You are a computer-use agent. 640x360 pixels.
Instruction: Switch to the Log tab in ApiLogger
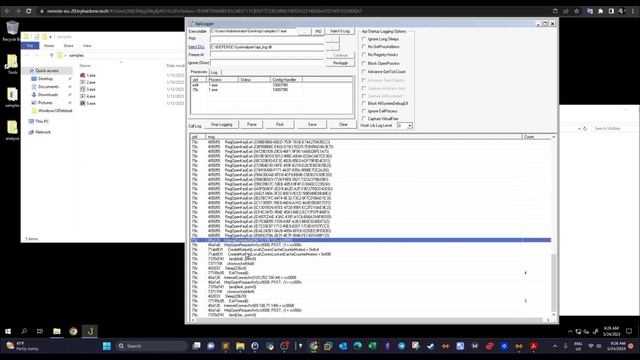pyautogui.click(x=214, y=72)
